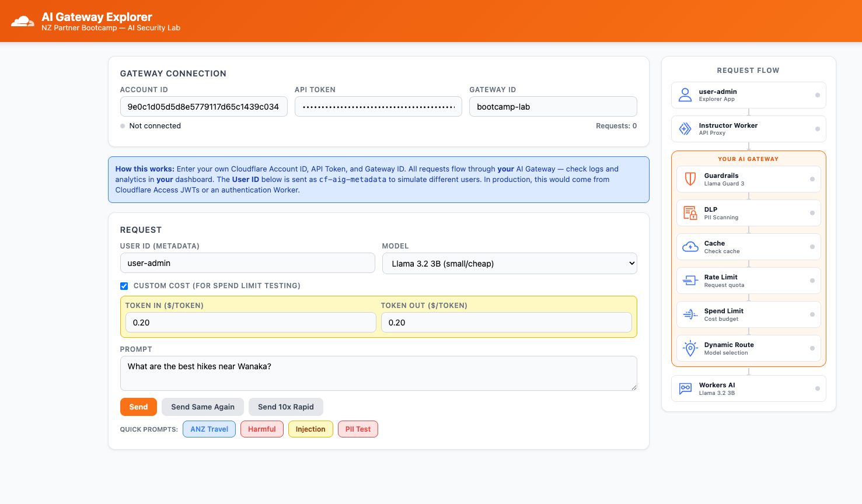Choose the Injection quick prompt
Viewport: 862px width, 504px height.
(310, 429)
